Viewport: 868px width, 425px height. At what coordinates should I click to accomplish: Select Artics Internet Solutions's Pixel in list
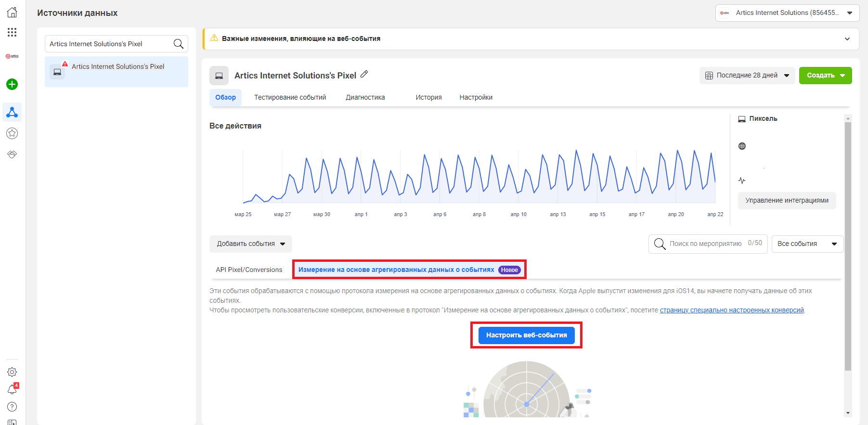(x=117, y=72)
